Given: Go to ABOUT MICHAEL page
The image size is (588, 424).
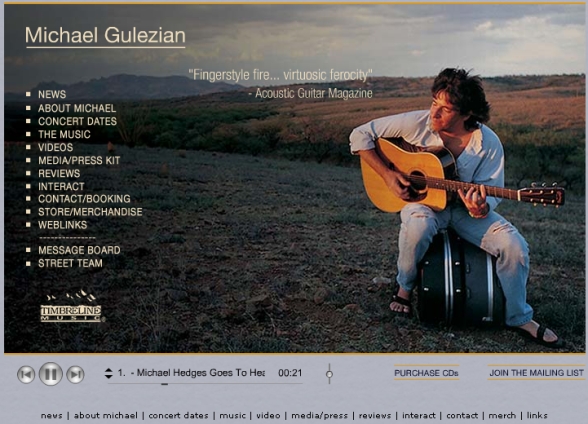Looking at the screenshot, I should pyautogui.click(x=77, y=108).
